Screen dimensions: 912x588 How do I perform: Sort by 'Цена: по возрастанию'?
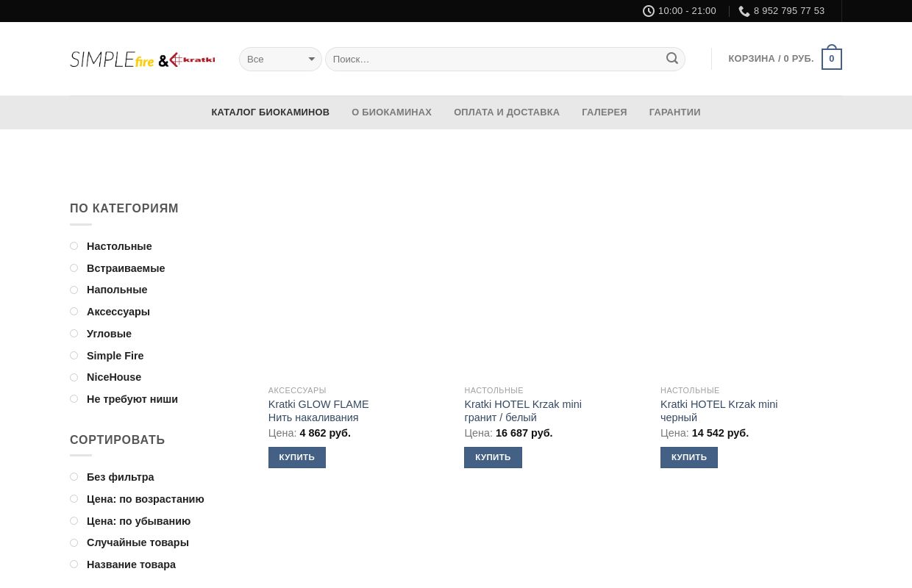pyautogui.click(x=146, y=499)
